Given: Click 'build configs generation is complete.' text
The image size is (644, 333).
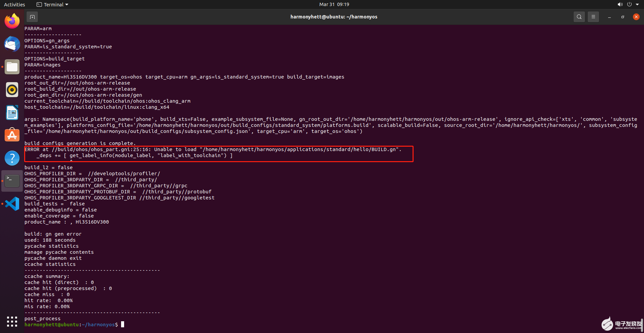Looking at the screenshot, I should [80, 143].
